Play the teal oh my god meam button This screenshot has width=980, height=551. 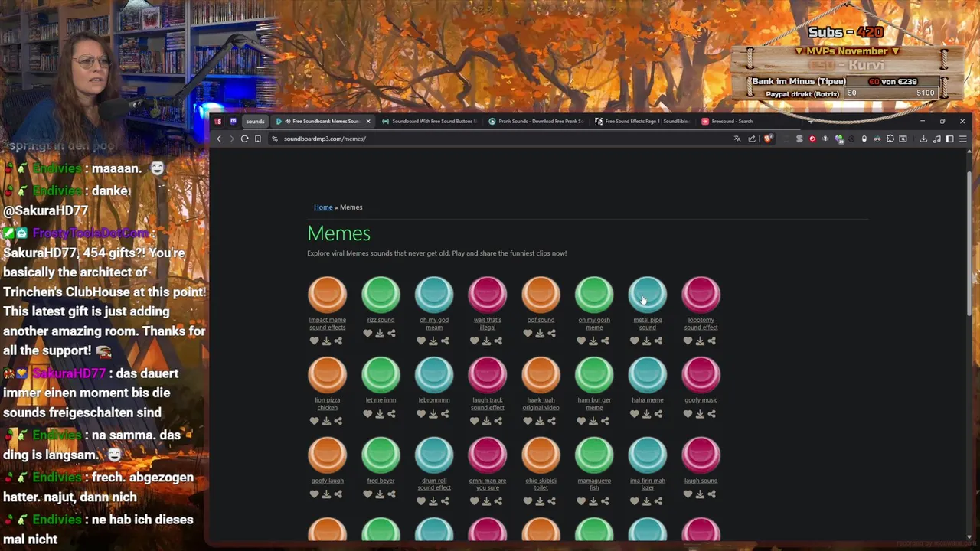click(x=434, y=295)
